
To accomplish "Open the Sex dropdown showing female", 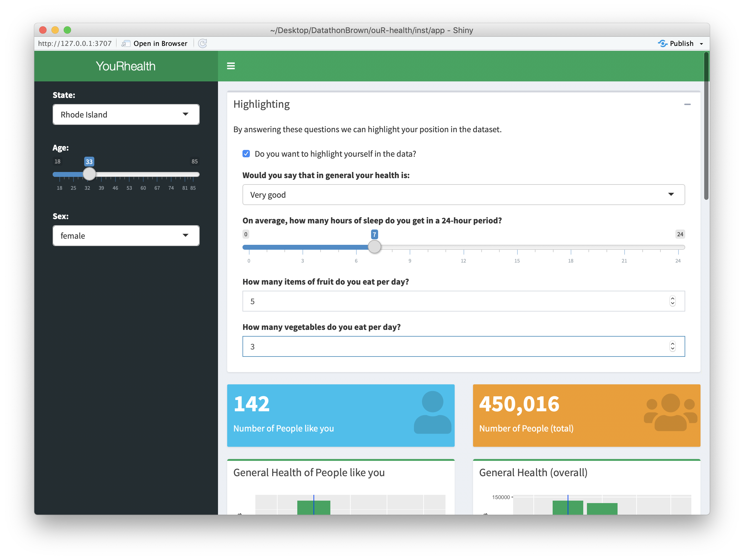I will (x=126, y=236).
